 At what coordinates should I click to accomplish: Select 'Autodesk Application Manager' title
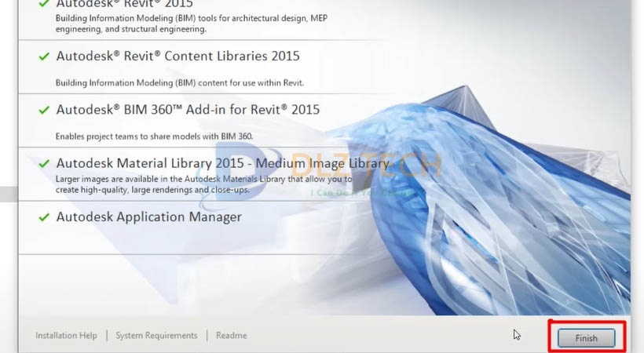tap(148, 217)
